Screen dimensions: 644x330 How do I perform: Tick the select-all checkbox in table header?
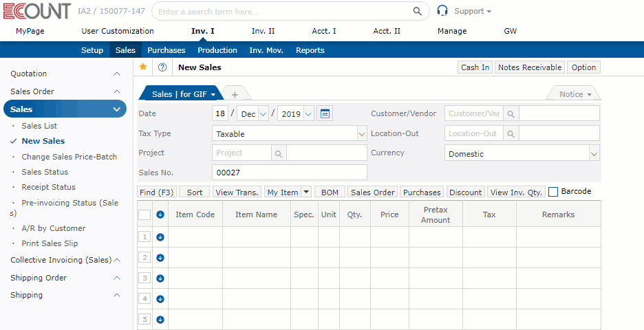point(144,214)
